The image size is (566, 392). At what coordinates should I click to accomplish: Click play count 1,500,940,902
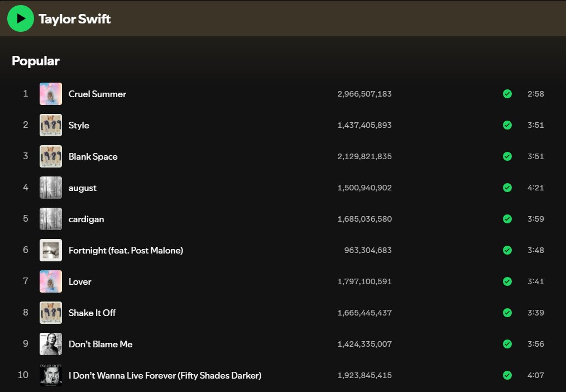click(364, 188)
